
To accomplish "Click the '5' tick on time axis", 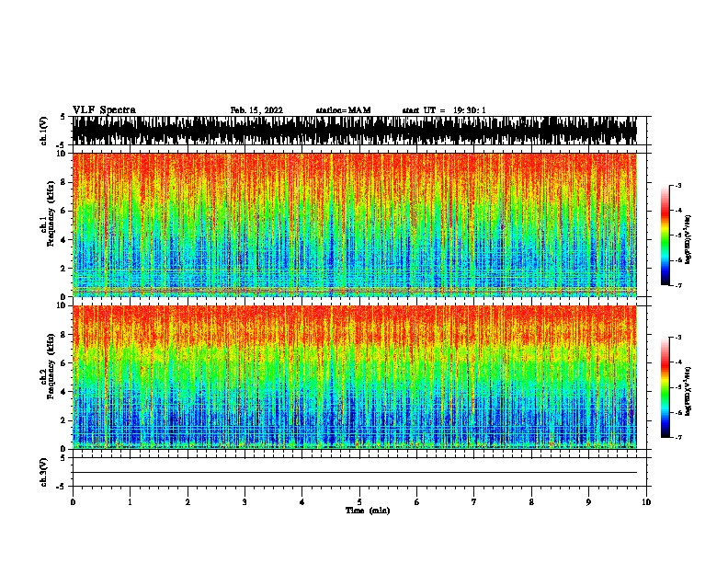I will (x=359, y=502).
